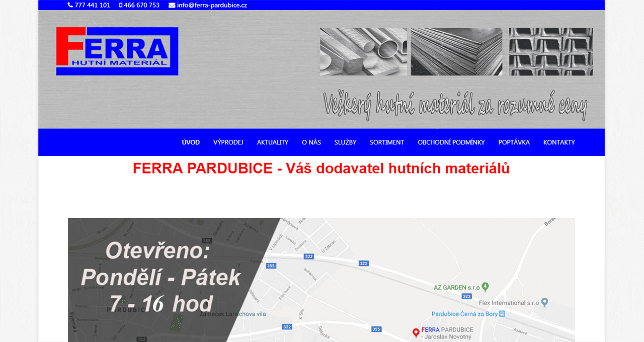This screenshot has width=644, height=342.
Task: Click phone number 466 670 753
Action: [141, 5]
